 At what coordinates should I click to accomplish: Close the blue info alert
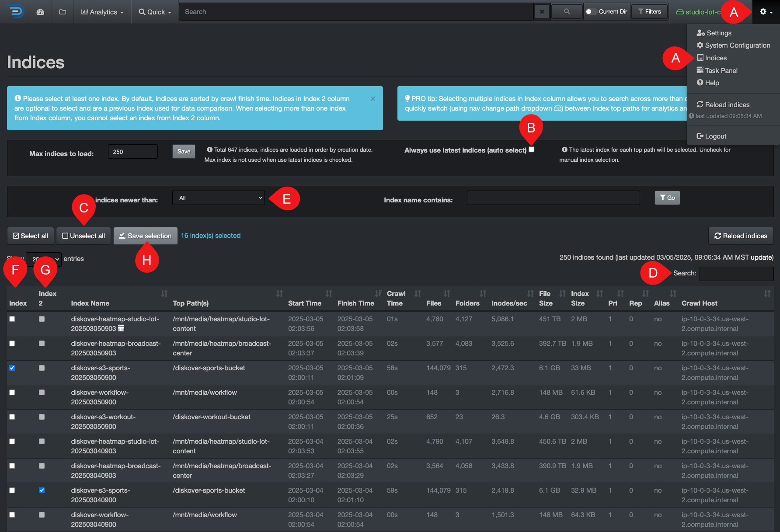[373, 99]
